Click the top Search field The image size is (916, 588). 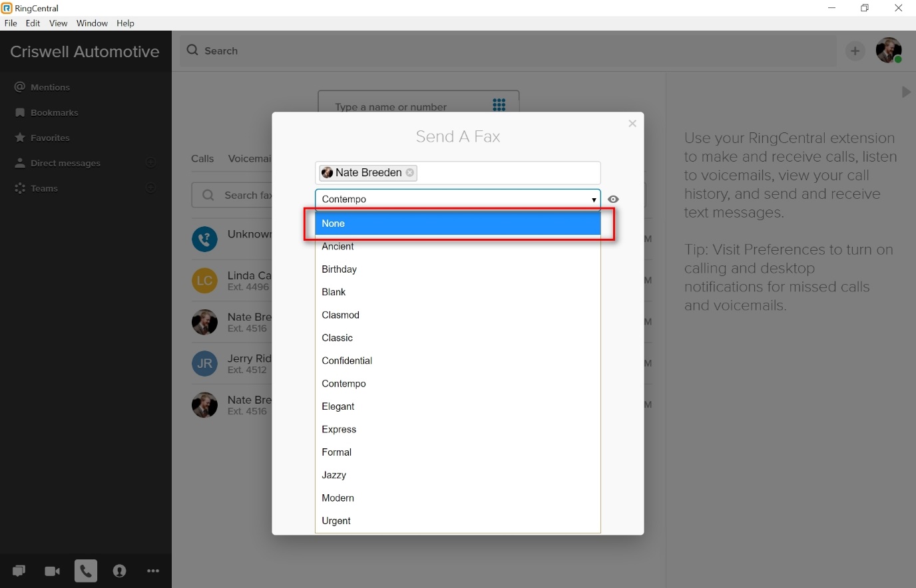tap(509, 51)
